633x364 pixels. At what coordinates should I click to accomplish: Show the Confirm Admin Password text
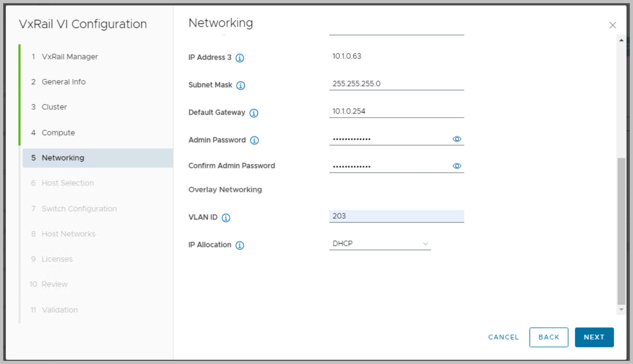point(456,166)
